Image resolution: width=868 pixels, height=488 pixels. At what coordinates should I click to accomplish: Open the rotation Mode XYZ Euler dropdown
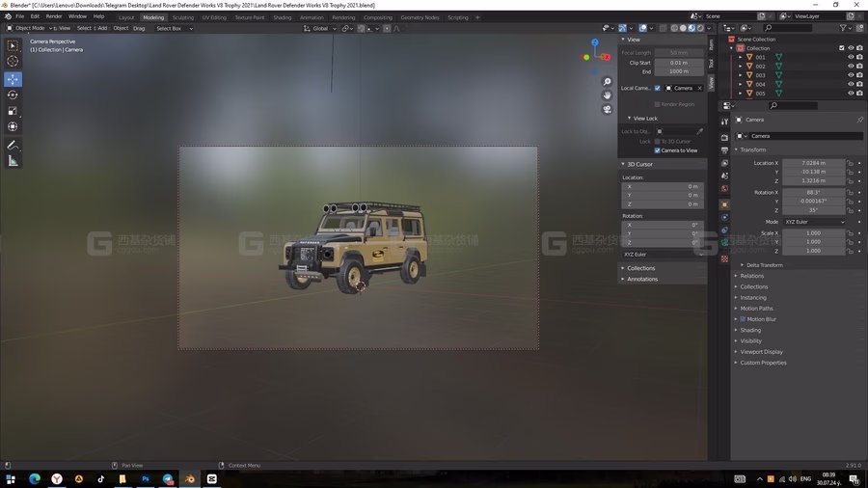tap(814, 222)
